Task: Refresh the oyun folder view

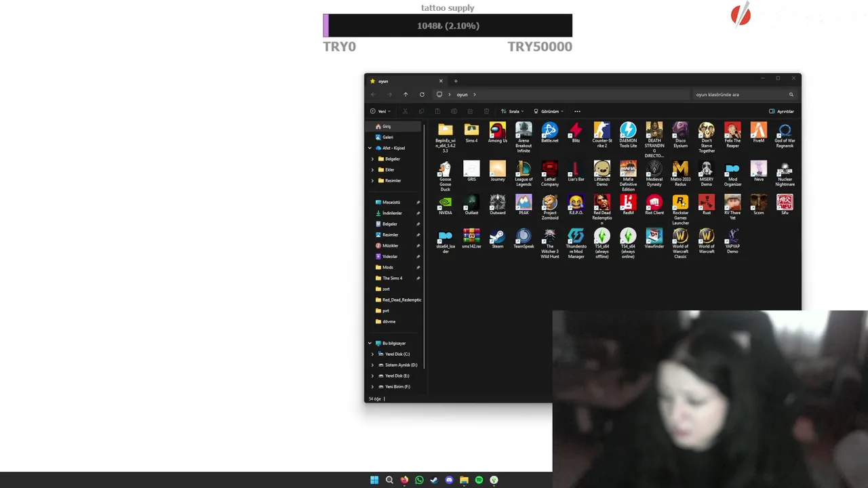Action: (x=422, y=94)
